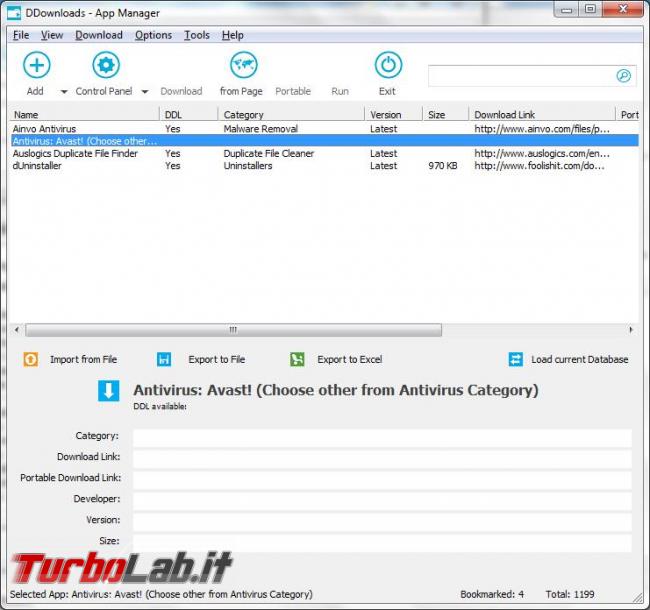Click the search magnifier icon
This screenshot has width=650, height=610.
pyautogui.click(x=623, y=76)
